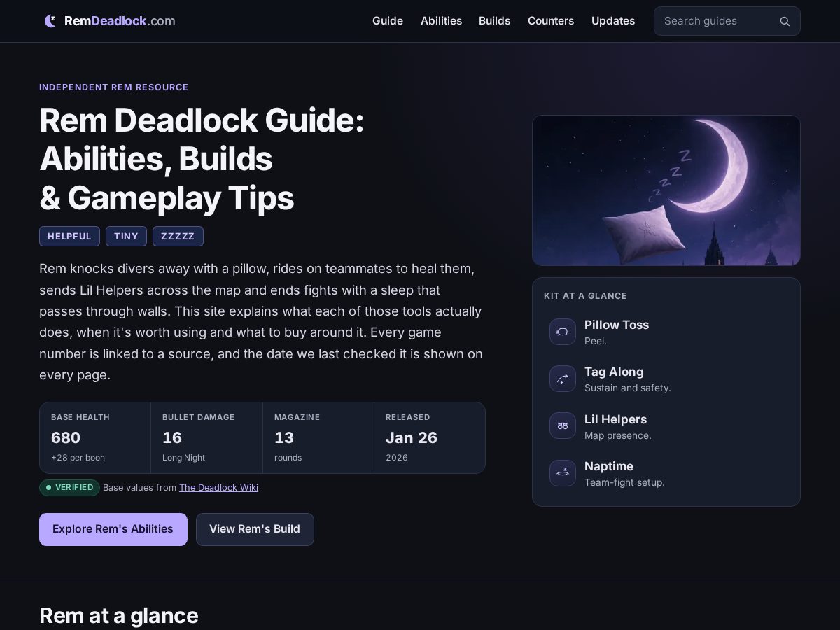This screenshot has height=630, width=840.
Task: Click View Rem's Build button
Action: coord(255,529)
